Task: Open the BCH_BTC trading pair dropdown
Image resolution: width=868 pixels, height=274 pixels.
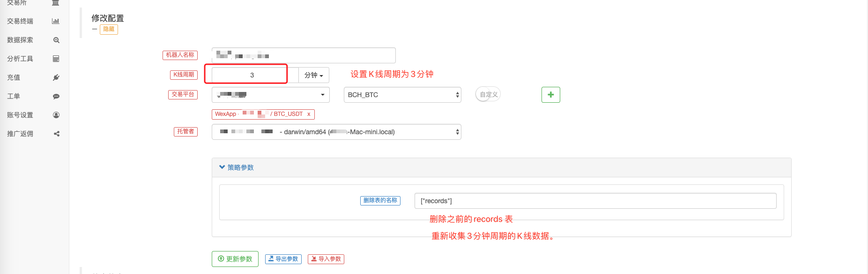Action: point(402,95)
